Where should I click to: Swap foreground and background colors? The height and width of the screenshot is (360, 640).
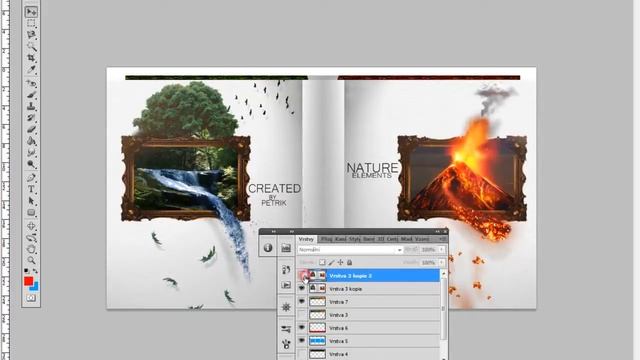pyautogui.click(x=35, y=271)
